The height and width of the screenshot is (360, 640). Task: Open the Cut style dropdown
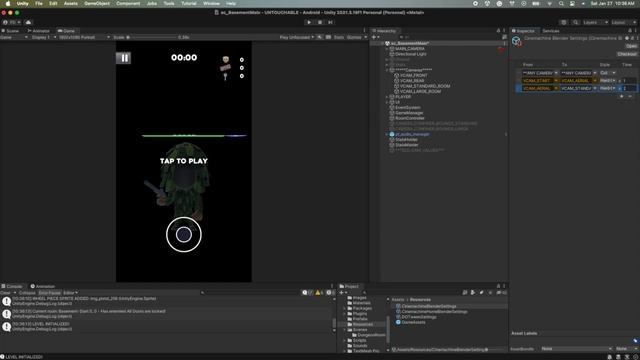[607, 73]
